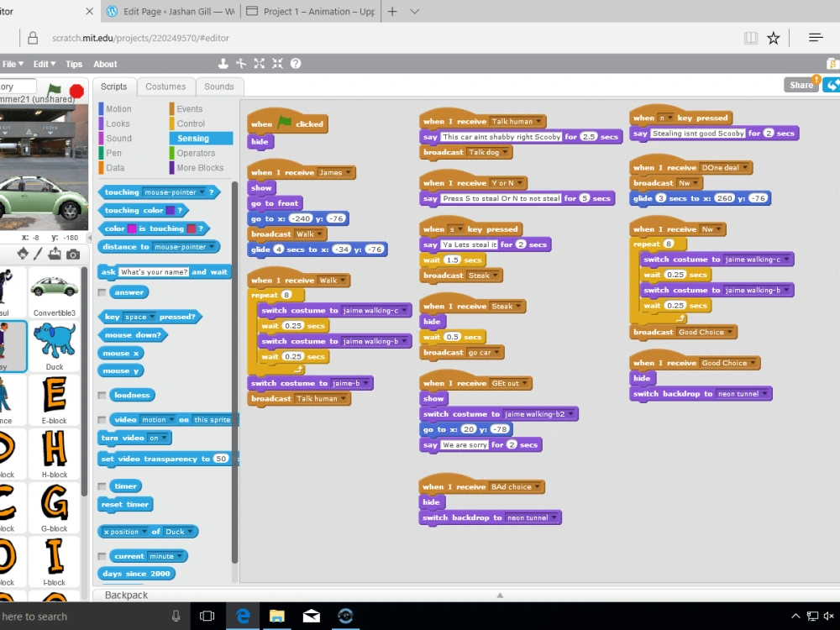
Task: Select the Duplicate stamp tool in the toolbar
Action: 223,63
